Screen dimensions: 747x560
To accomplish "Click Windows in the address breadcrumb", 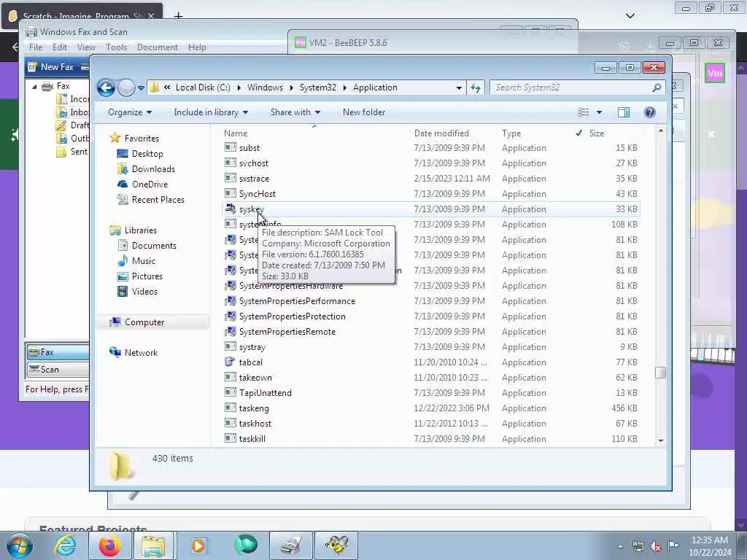I will (265, 87).
